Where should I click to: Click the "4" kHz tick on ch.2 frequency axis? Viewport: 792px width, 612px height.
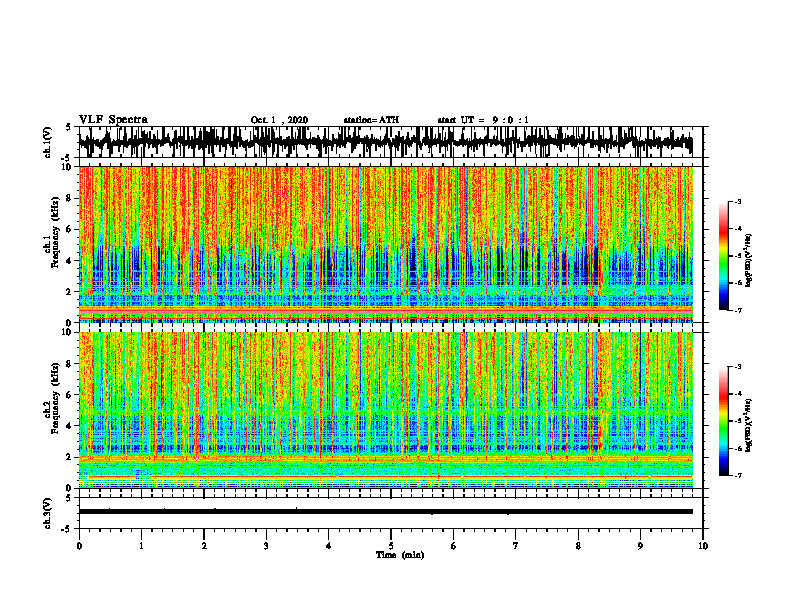[70, 426]
